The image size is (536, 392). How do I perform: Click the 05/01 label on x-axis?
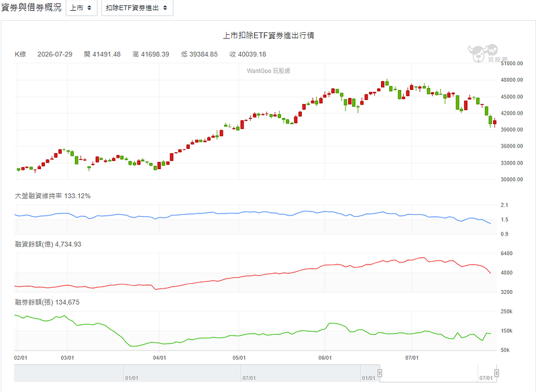click(239, 358)
